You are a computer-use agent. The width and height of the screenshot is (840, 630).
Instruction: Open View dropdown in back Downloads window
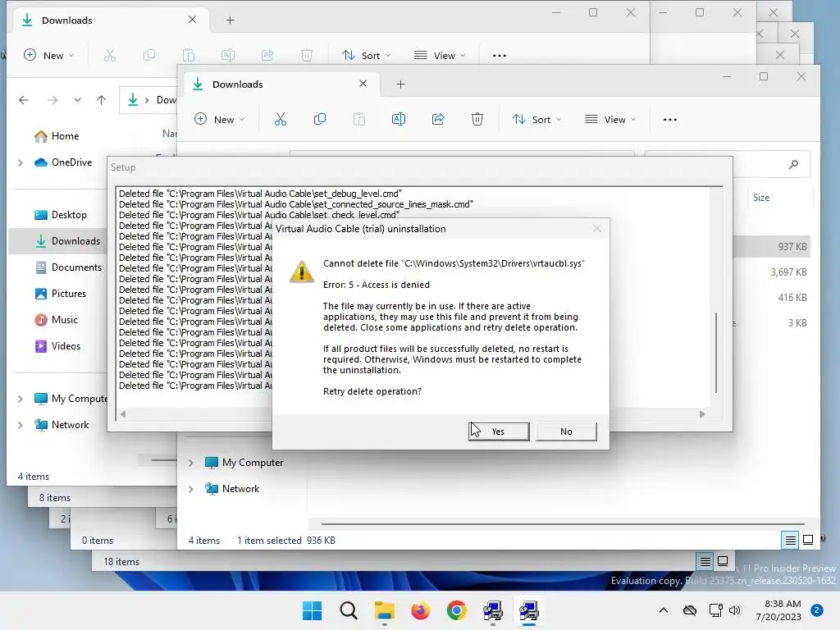click(x=440, y=55)
